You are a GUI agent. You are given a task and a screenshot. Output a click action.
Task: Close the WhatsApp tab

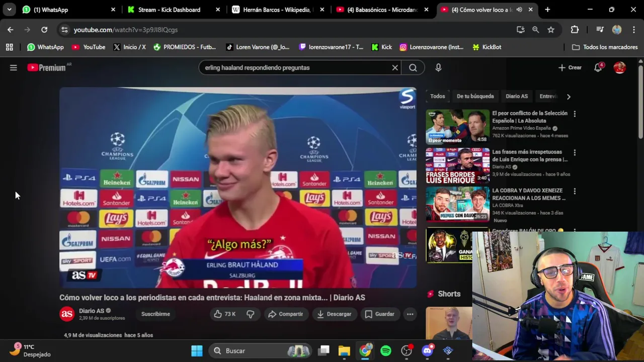(113, 10)
